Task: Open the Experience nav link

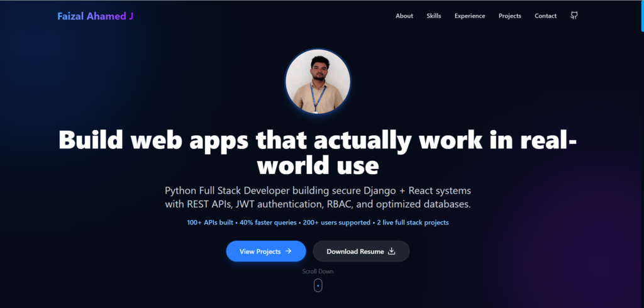Action: pyautogui.click(x=469, y=16)
